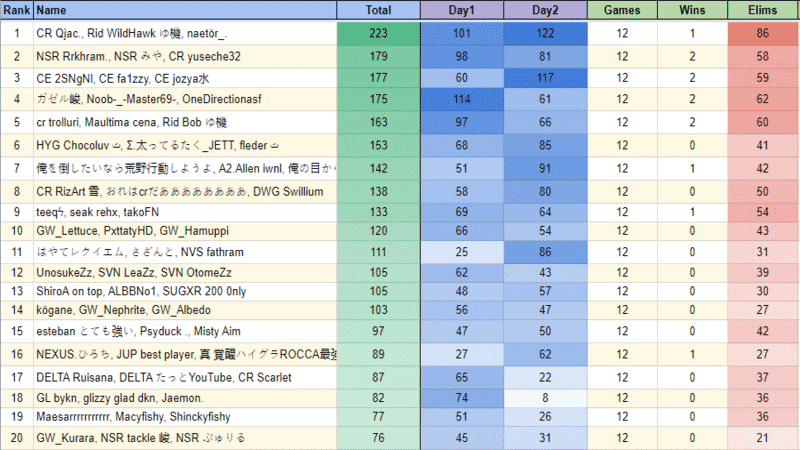Image resolution: width=800 pixels, height=450 pixels.
Task: Select the name cell containing Noob-_-Master69-
Action: coord(185,99)
